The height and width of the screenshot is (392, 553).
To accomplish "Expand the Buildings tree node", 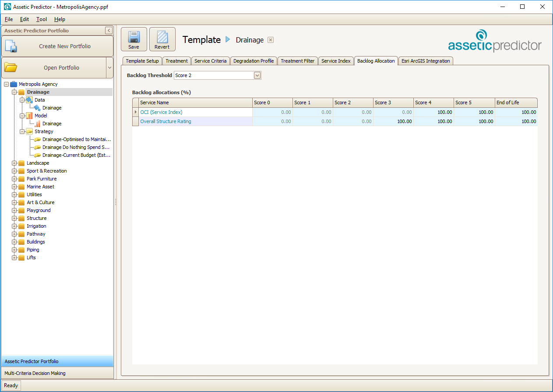I will (14, 242).
